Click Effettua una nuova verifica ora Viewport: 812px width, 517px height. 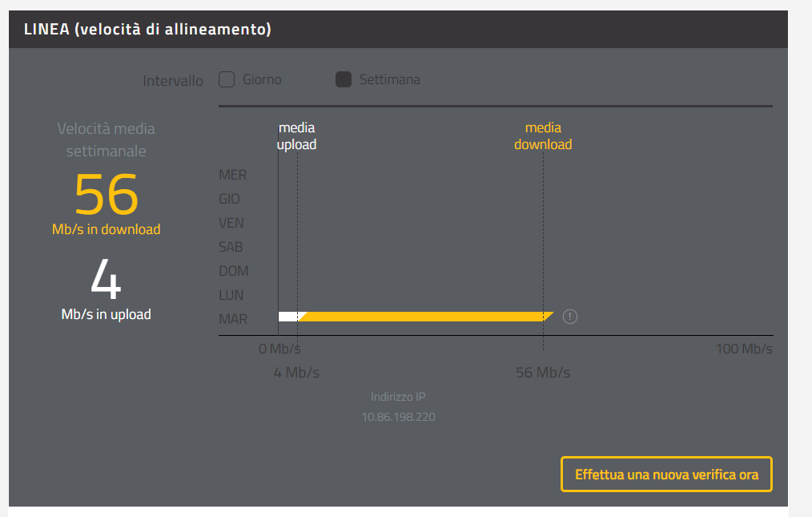click(x=666, y=475)
